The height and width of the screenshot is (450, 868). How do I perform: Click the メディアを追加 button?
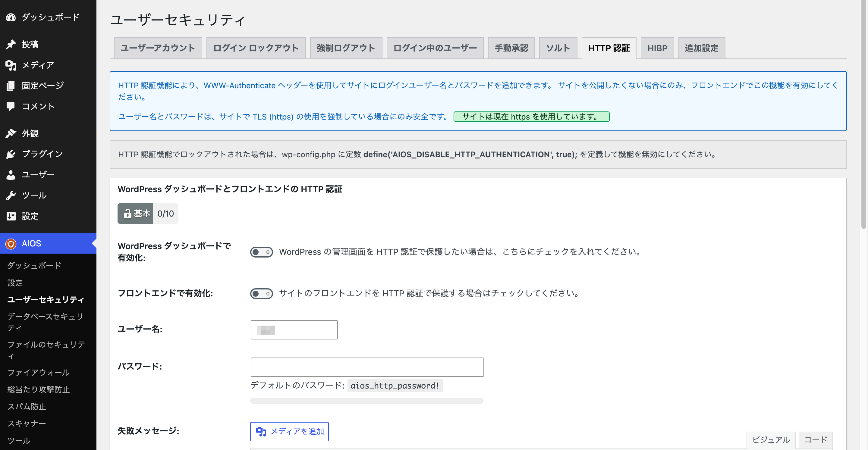point(289,431)
